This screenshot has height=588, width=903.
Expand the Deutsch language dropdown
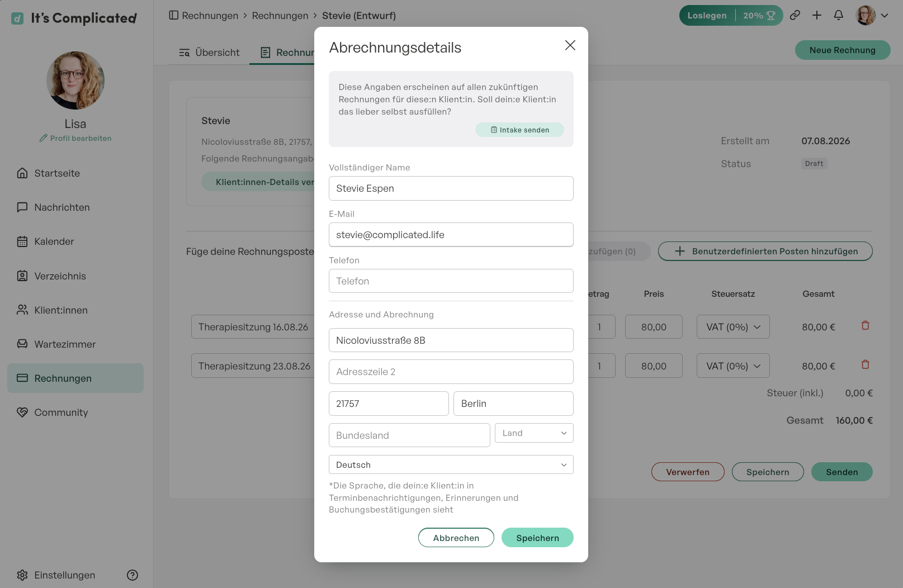(451, 464)
